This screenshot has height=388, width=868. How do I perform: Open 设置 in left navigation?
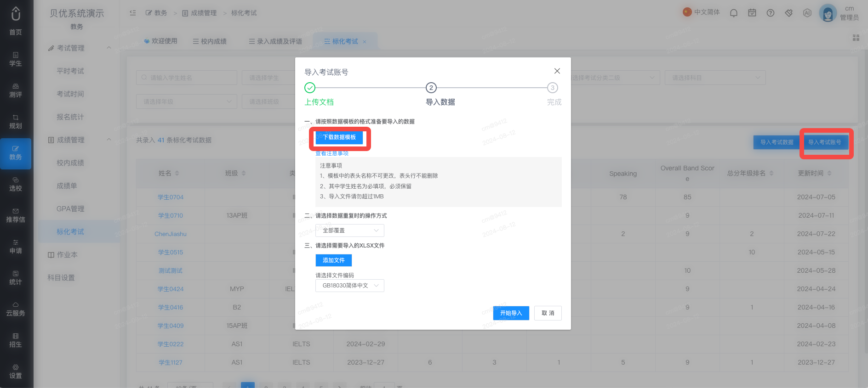coord(16,371)
